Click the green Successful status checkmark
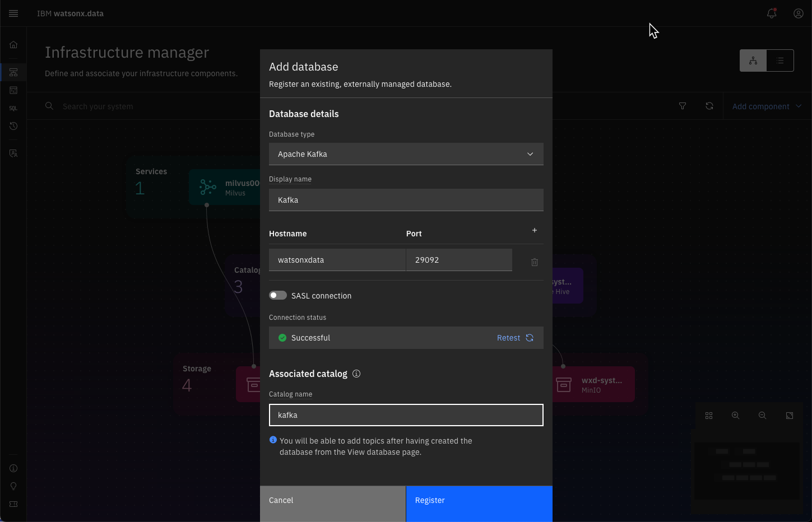812x522 pixels. pyautogui.click(x=282, y=338)
